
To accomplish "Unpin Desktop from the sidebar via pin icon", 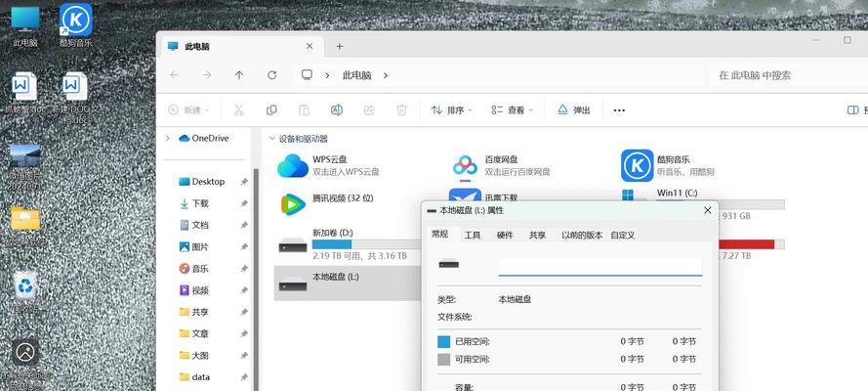I will [x=243, y=182].
